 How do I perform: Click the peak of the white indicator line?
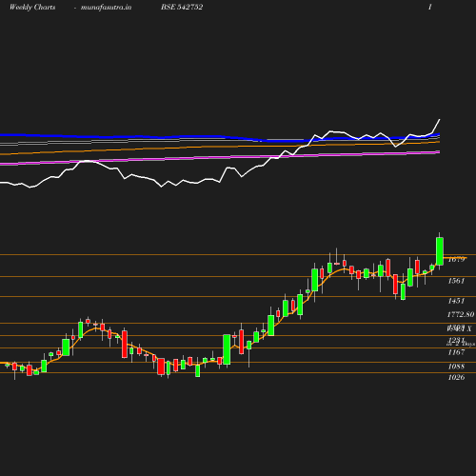(440, 120)
